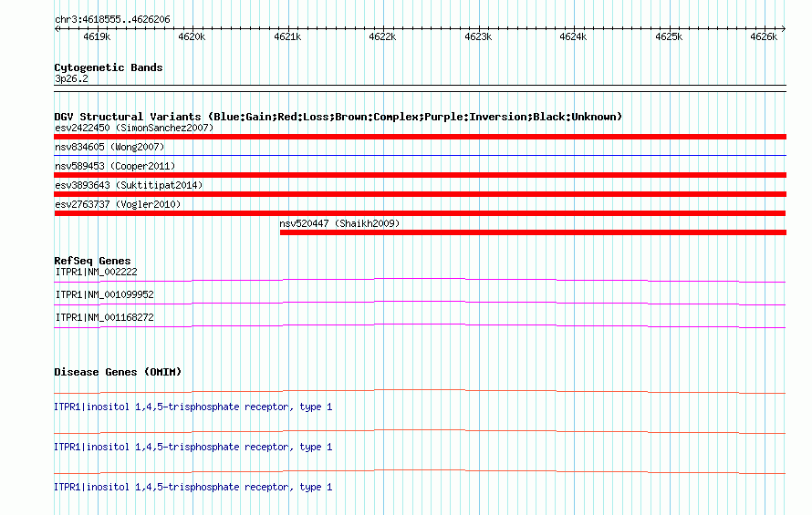Click the red bar under nsv589453
This screenshot has height=515, width=812.
(420, 175)
